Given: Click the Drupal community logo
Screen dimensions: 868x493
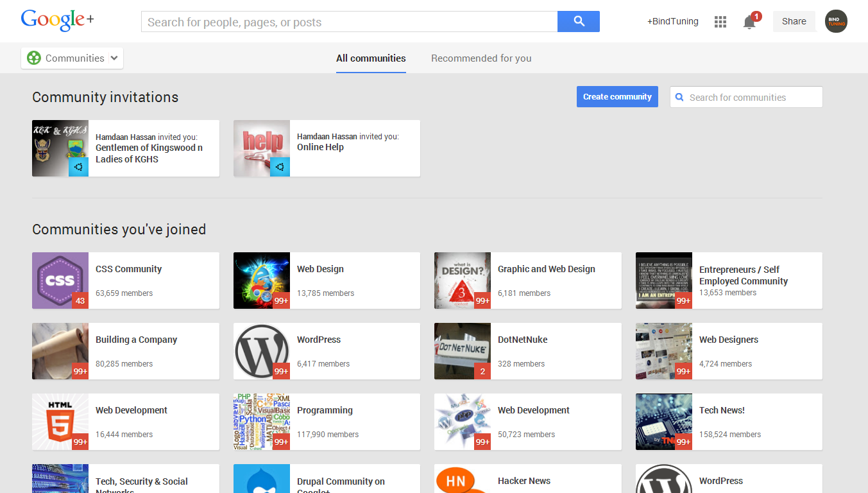Looking at the screenshot, I should 262,478.
